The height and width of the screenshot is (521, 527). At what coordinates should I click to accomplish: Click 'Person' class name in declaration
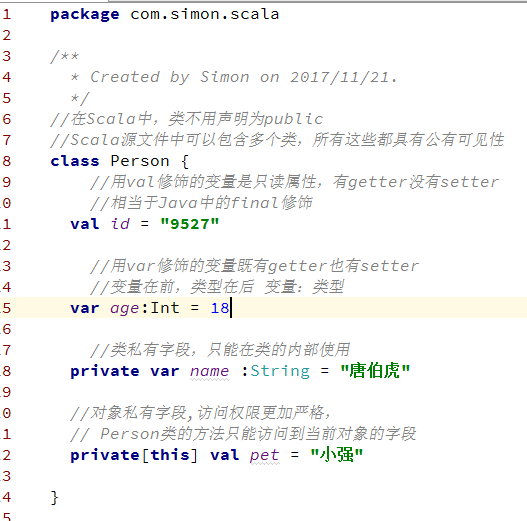tap(140, 161)
